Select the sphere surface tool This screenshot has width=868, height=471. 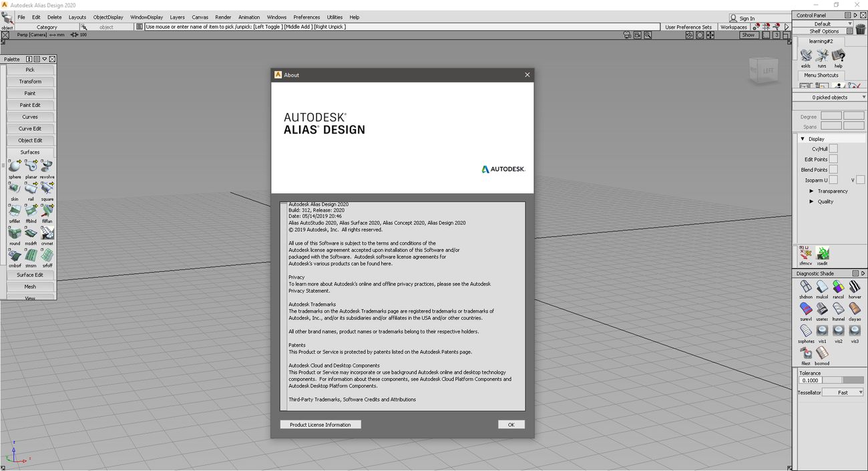pyautogui.click(x=14, y=164)
